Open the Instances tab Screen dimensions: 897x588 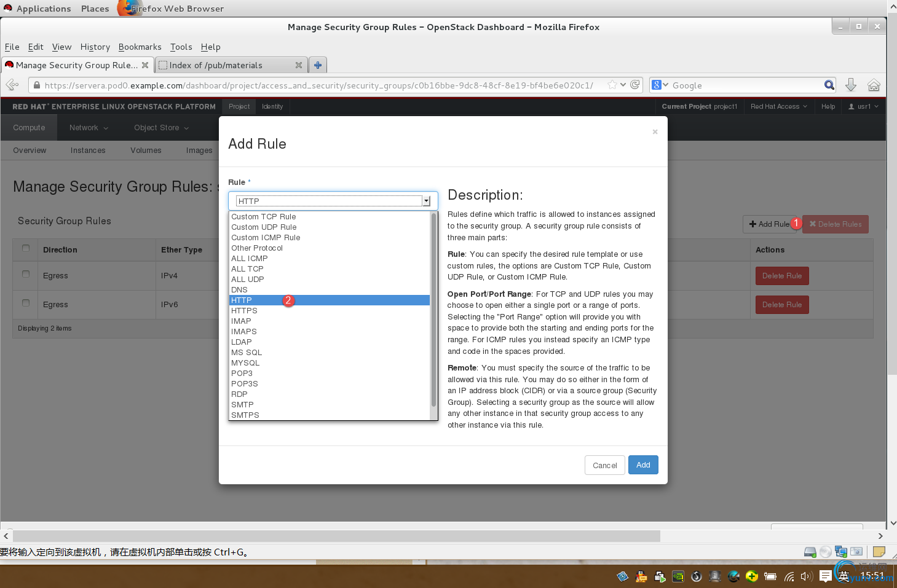coord(88,150)
